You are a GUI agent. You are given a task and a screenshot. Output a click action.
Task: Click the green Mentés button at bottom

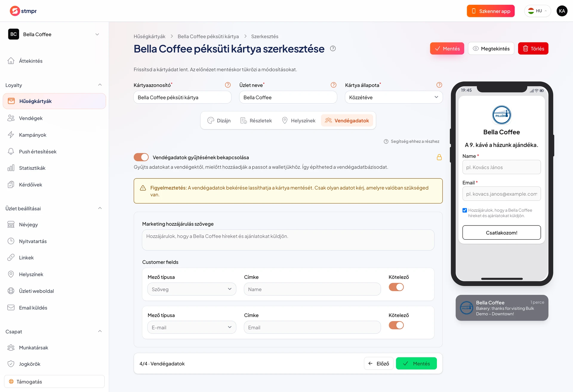coord(416,363)
